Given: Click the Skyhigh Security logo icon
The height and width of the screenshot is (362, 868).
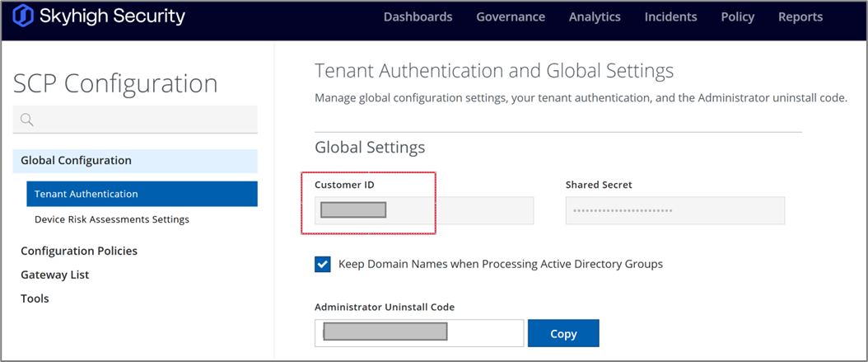Looking at the screenshot, I should point(22,16).
